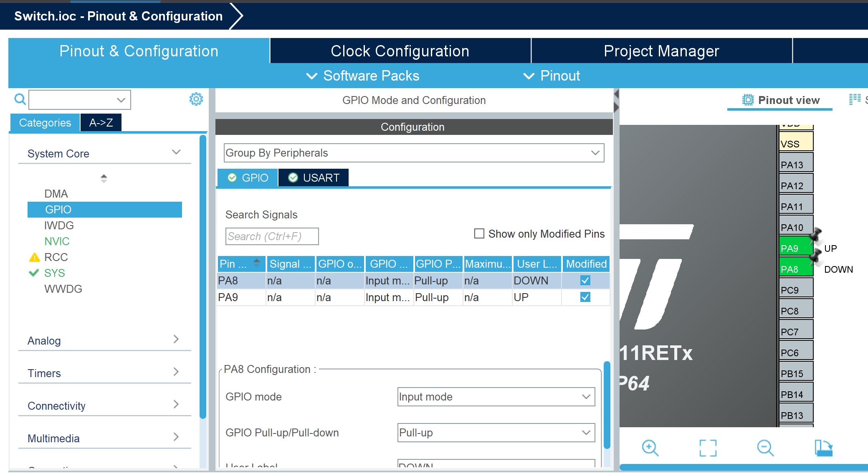Click the System view grid icon
Viewport: 868px width, 474px height.
click(855, 99)
